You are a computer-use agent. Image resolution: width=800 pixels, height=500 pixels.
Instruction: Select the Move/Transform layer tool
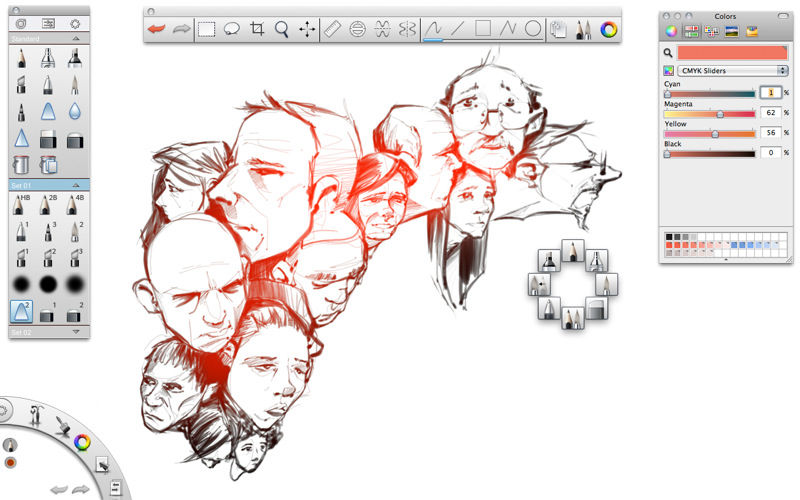click(307, 29)
